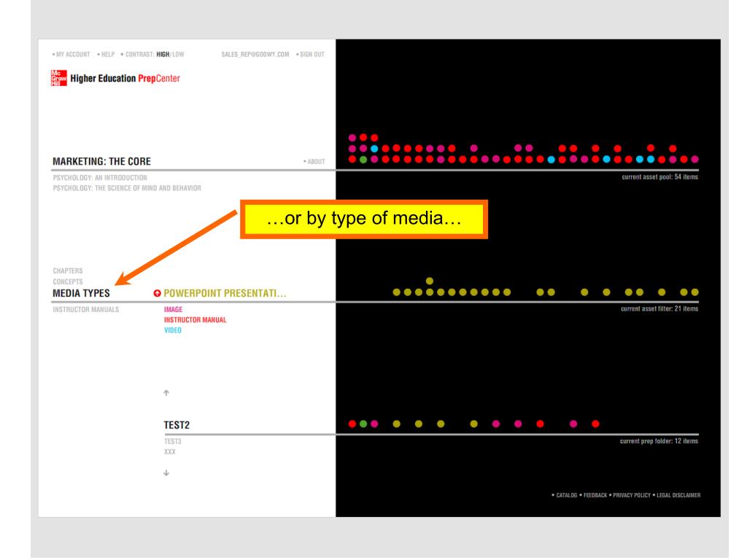Screen dimensions: 747x560
Task: Select Marketing: The Core title
Action: 101,161
